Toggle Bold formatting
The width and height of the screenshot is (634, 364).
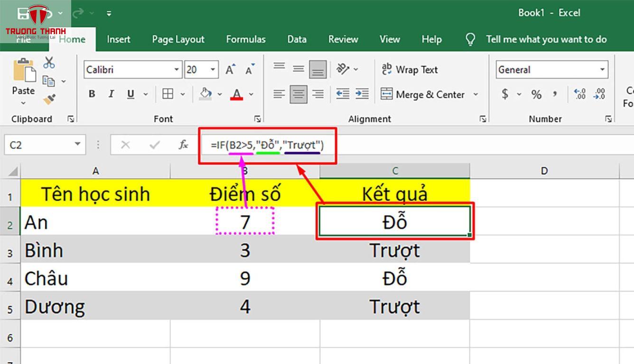pos(92,94)
